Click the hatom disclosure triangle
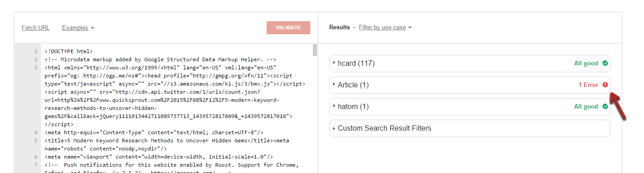This screenshot has width=644, height=173. coord(334,106)
